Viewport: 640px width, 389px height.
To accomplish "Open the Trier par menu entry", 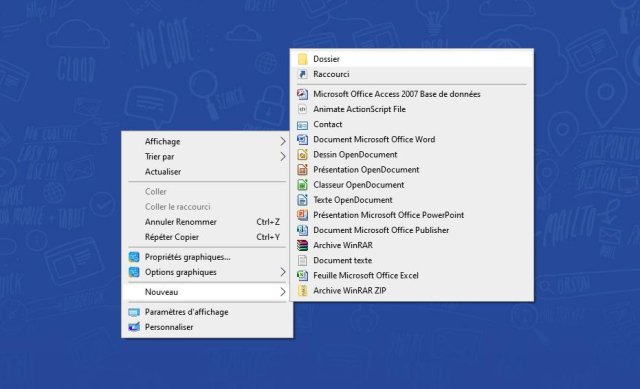I will tap(207, 157).
